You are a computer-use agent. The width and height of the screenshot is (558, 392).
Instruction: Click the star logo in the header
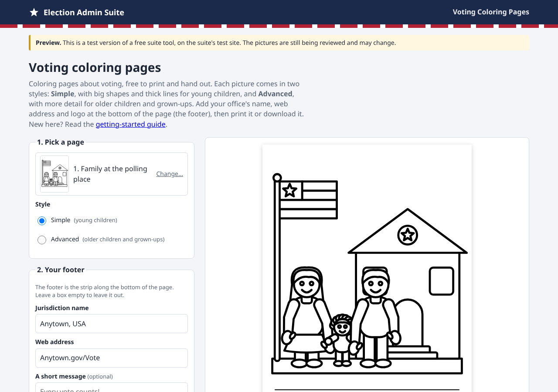click(34, 12)
